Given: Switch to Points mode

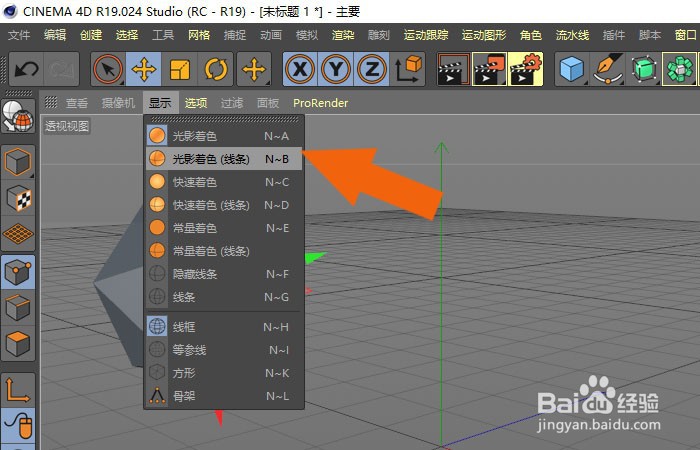Looking at the screenshot, I should (x=18, y=272).
